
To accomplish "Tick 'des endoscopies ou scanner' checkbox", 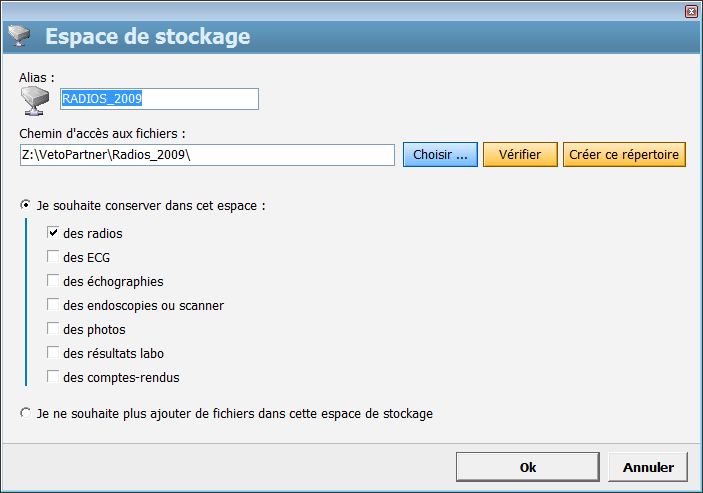I will tap(53, 305).
